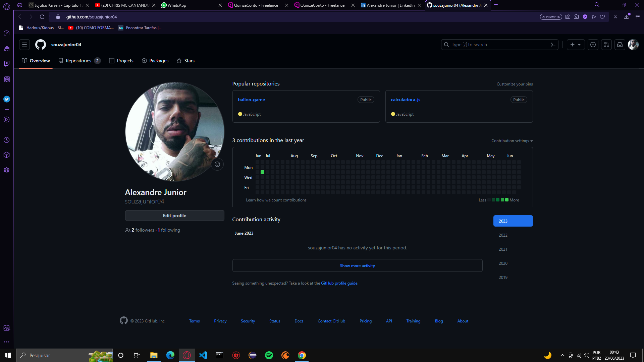
Task: Open the GitHub profile guide link
Action: pyautogui.click(x=339, y=283)
